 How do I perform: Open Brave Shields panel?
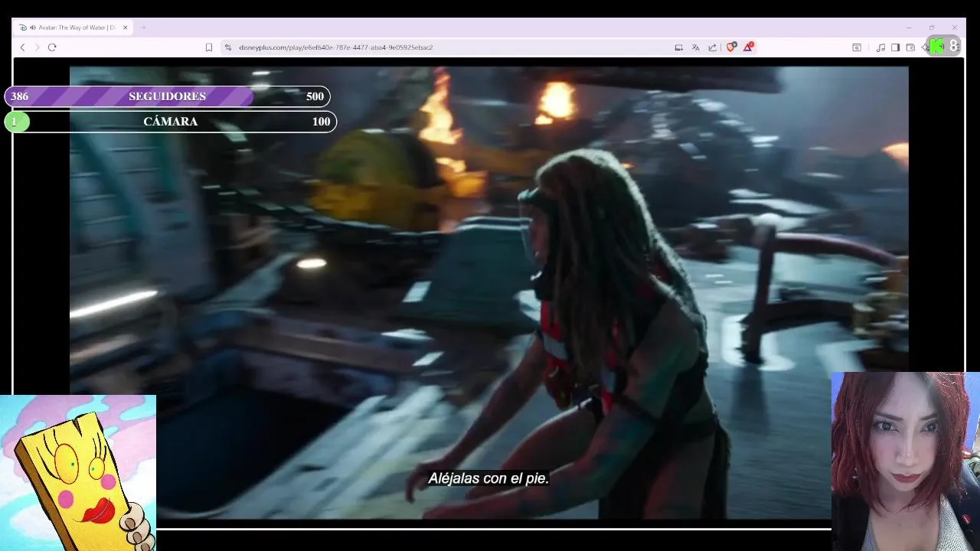pyautogui.click(x=731, y=47)
